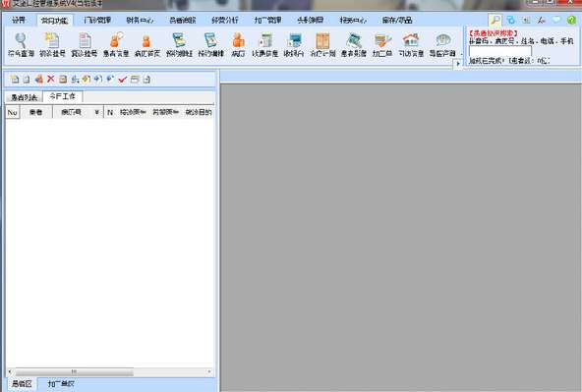This screenshot has width=582, height=392.
Task: Click the red X delete icon
Action: 51,79
